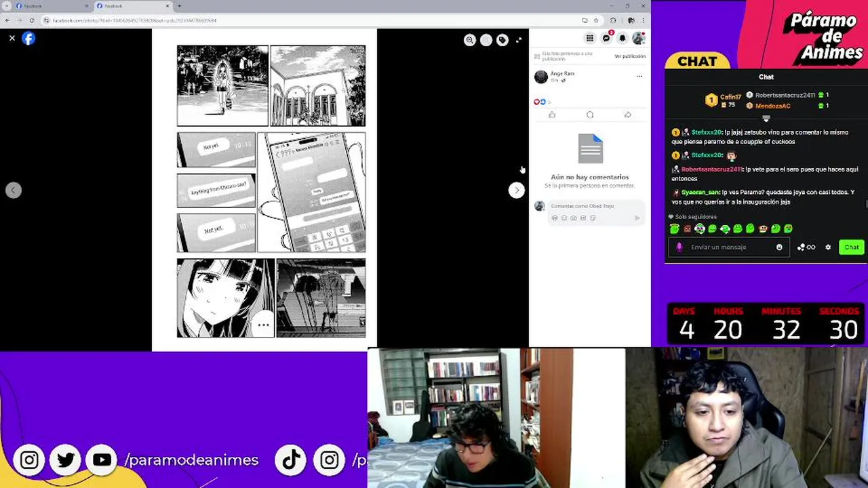Image resolution: width=868 pixels, height=488 pixels.
Task: Open Ange Ram's profile name
Action: [x=562, y=73]
